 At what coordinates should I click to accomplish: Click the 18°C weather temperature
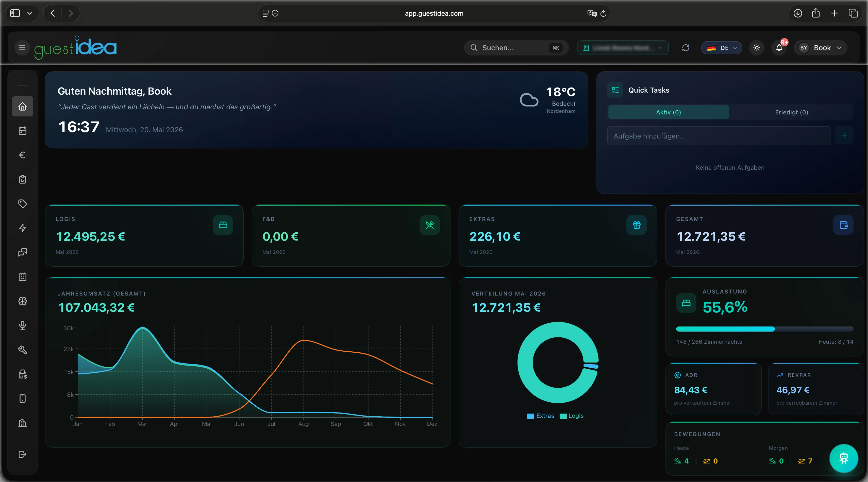[561, 92]
